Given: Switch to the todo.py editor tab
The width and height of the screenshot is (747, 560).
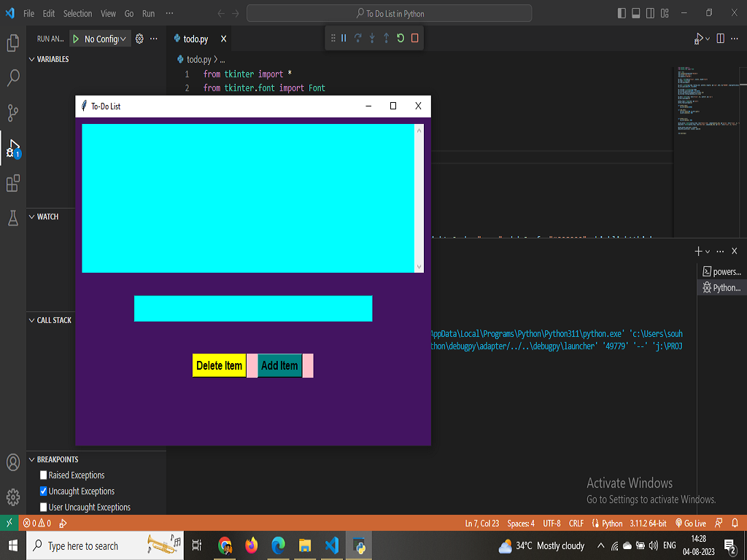Looking at the screenshot, I should pos(196,38).
